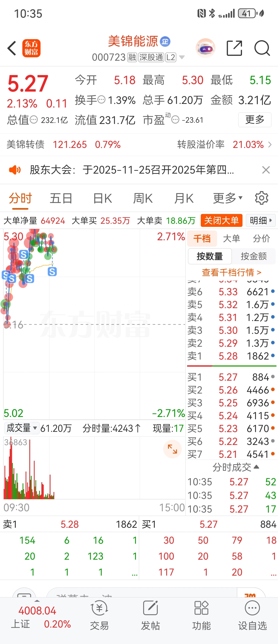Tap the 融 margin badge

click(x=132, y=57)
